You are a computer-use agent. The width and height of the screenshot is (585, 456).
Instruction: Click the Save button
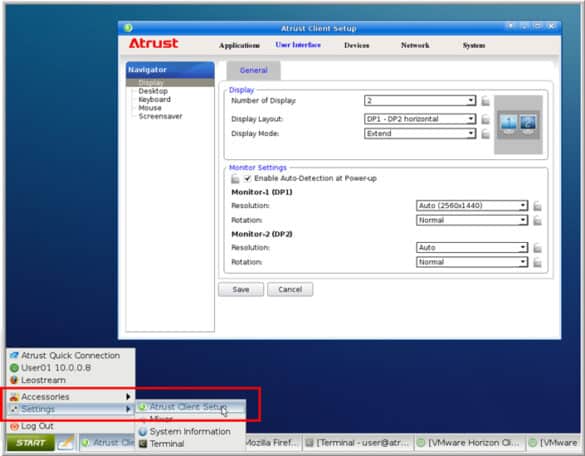tap(241, 290)
